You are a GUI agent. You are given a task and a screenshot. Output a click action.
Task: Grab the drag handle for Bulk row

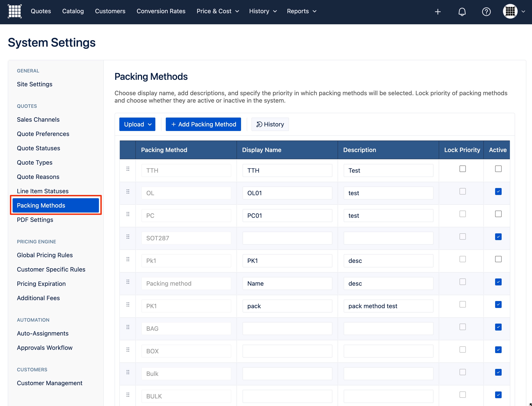[x=128, y=372]
